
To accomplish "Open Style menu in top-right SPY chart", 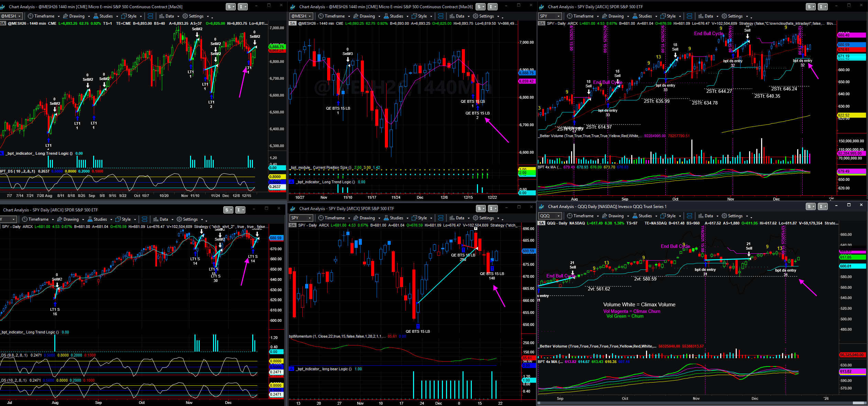I will (668, 16).
